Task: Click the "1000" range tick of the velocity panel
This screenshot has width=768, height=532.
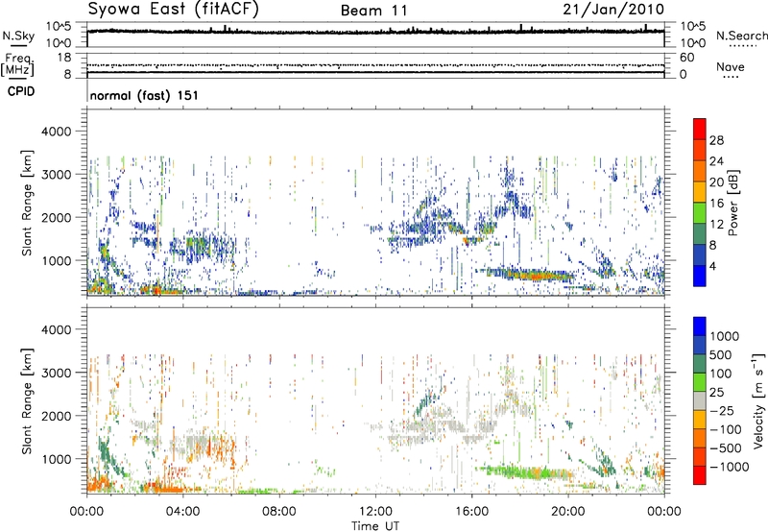Action: [x=56, y=459]
